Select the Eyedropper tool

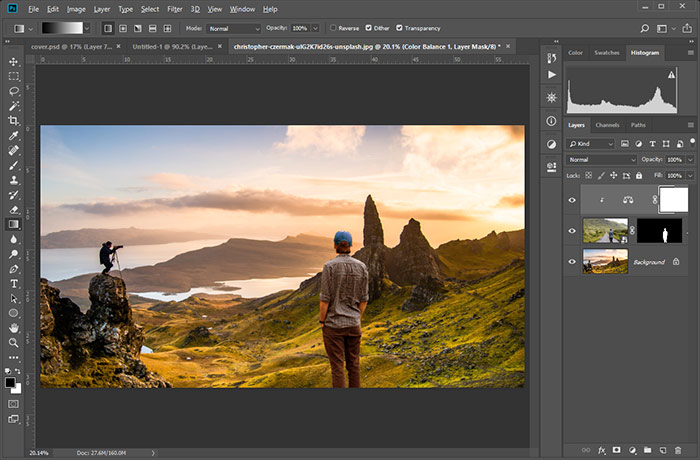(14, 135)
